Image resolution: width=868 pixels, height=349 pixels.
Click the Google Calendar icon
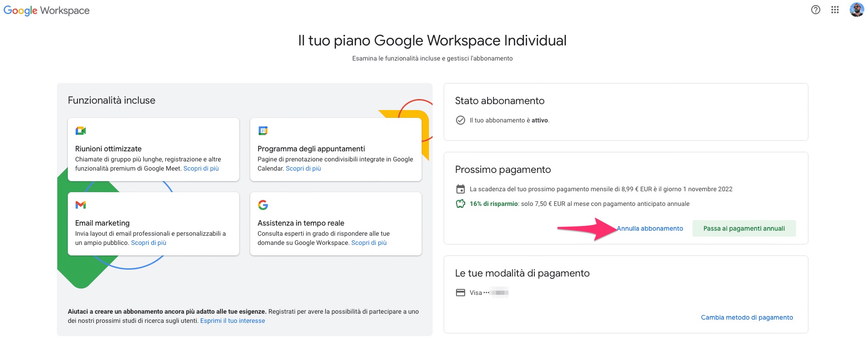pyautogui.click(x=263, y=131)
